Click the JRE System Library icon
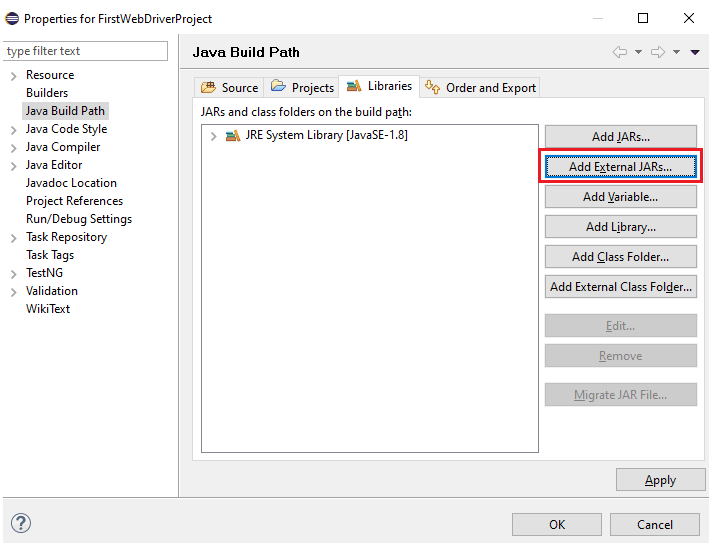The width and height of the screenshot is (712, 544). [232, 136]
